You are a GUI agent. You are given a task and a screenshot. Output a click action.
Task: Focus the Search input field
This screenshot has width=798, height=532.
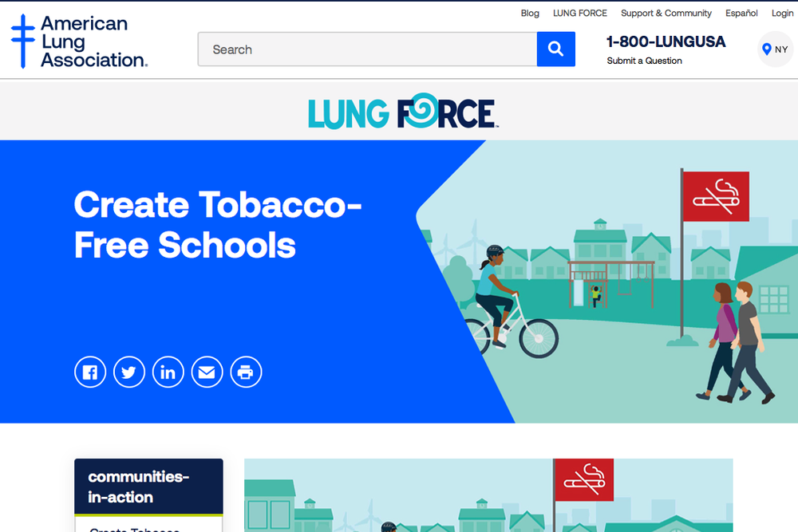point(367,49)
